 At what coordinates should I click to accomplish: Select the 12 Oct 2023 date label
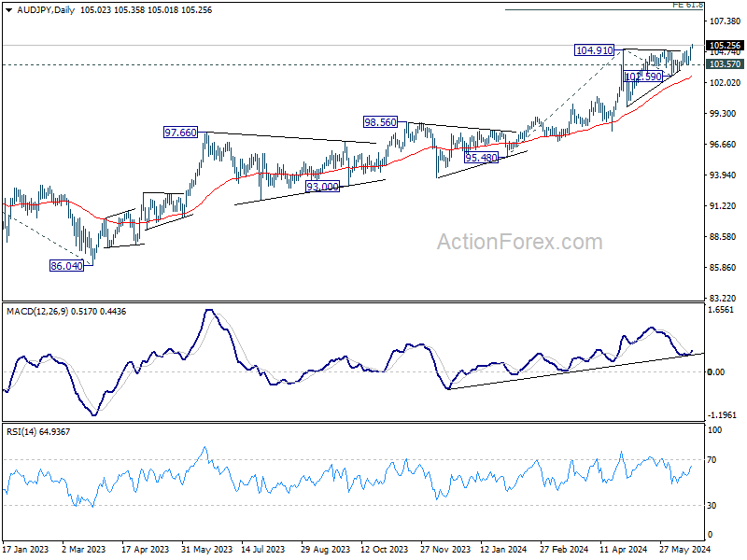point(384,549)
